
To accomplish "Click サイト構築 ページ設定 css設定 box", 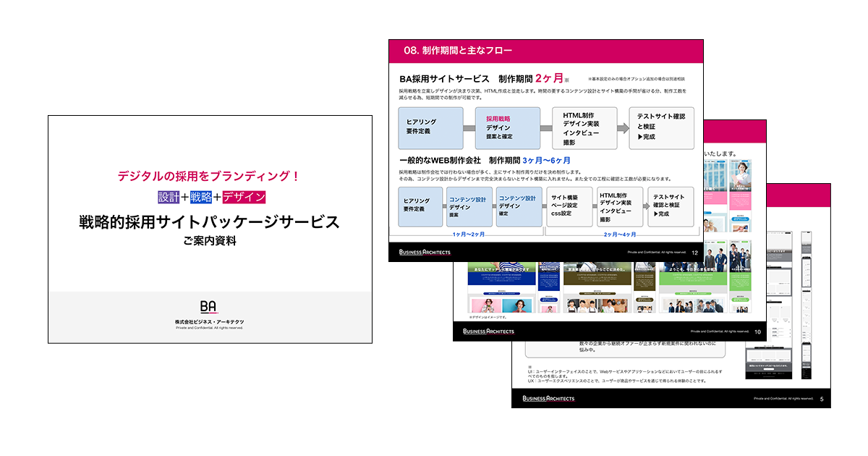I will click(x=569, y=206).
